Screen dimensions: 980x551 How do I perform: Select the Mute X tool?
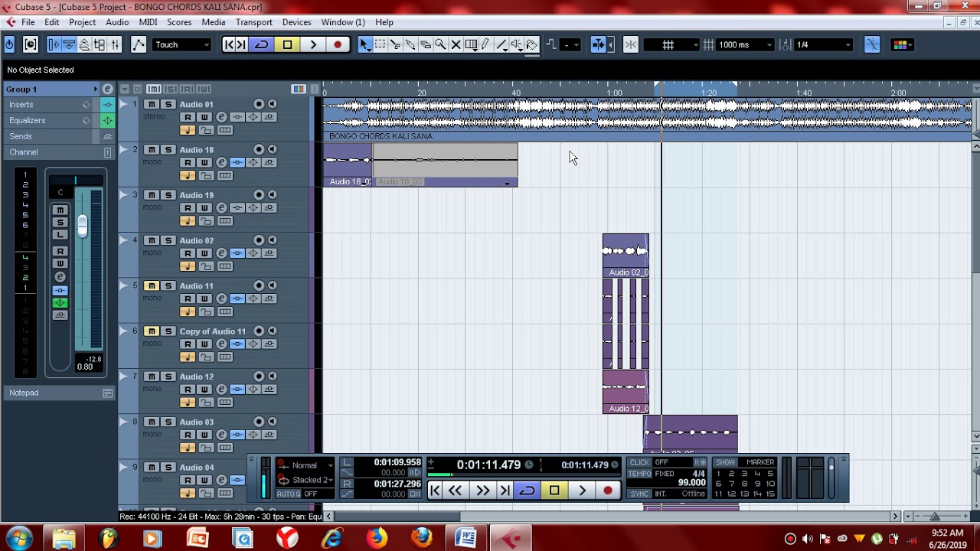pyautogui.click(x=456, y=45)
